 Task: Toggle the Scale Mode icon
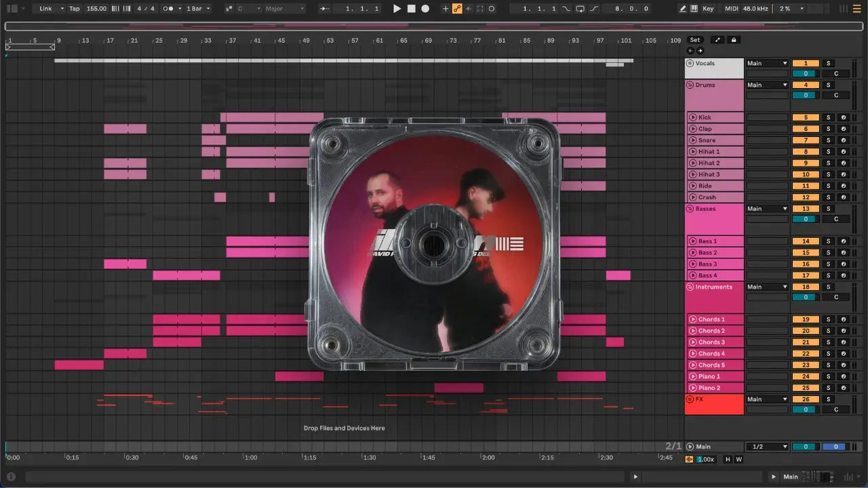tap(229, 9)
